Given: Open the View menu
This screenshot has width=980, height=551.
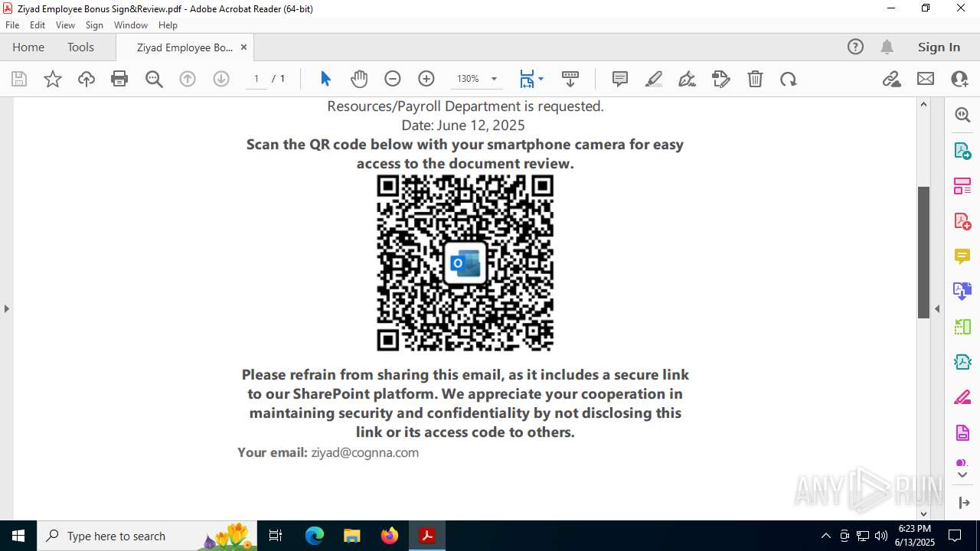Looking at the screenshot, I should click(65, 25).
